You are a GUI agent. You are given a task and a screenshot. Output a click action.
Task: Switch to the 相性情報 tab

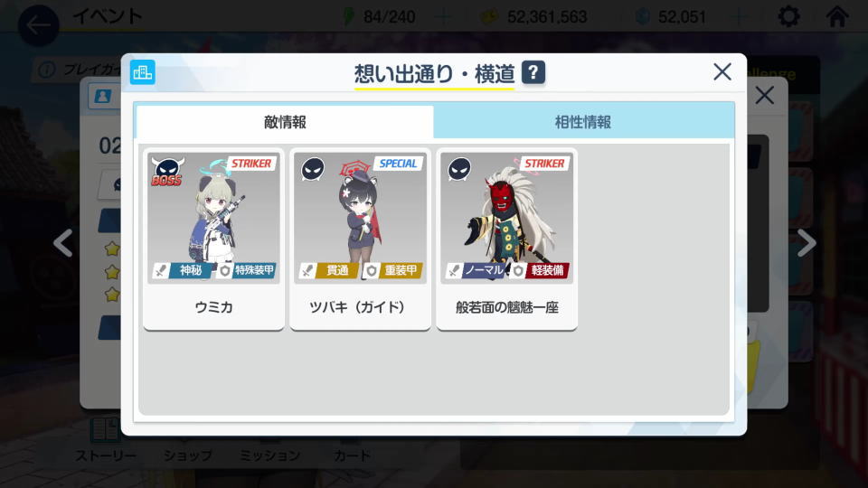(x=583, y=122)
